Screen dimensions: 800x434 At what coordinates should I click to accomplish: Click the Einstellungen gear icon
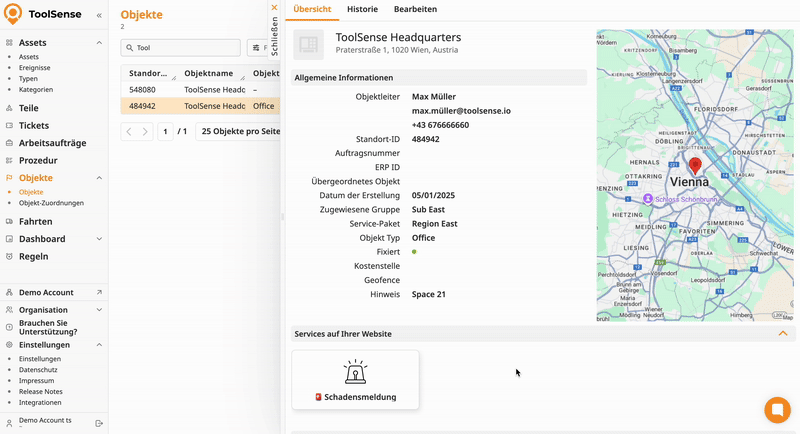[9, 345]
